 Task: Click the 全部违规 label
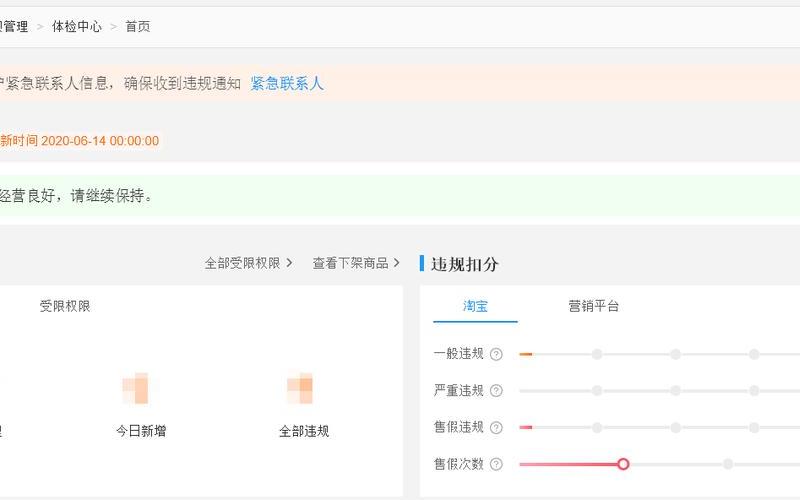pyautogui.click(x=304, y=431)
